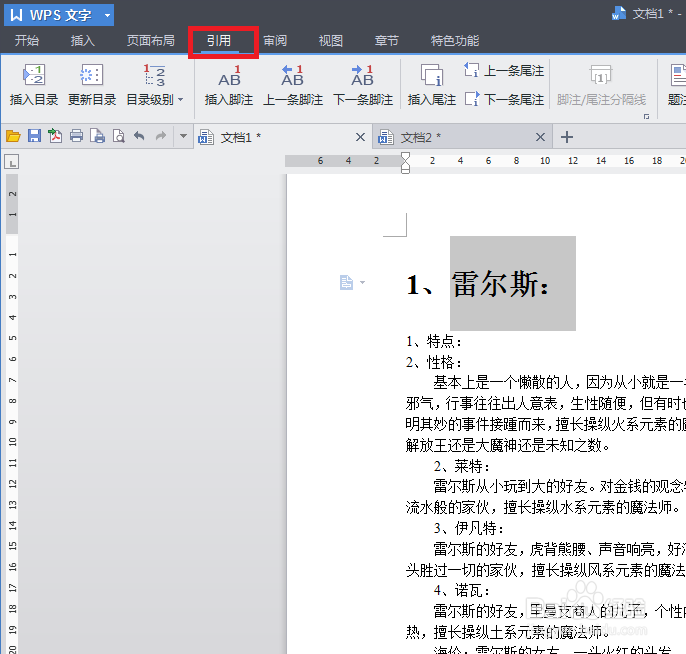Go to 上一条尾注
This screenshot has width=686, height=654.
coord(504,70)
